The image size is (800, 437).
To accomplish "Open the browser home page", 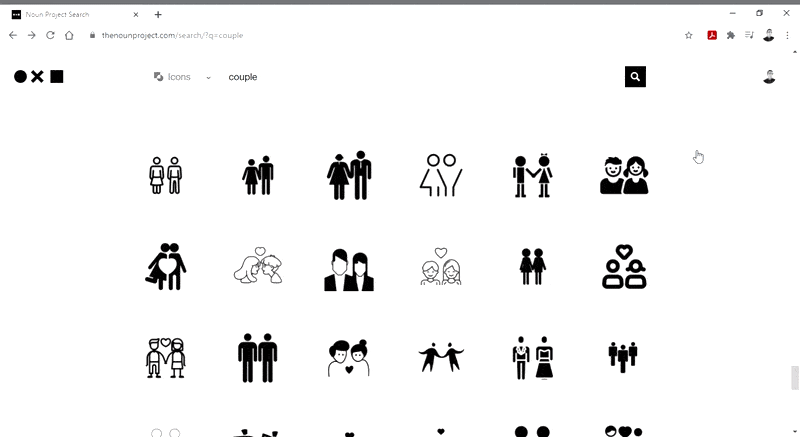I will (69, 35).
